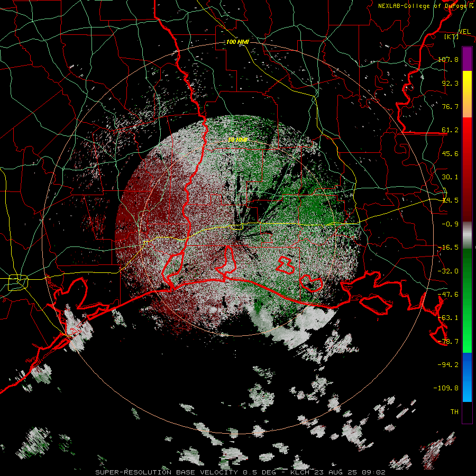Viewport: 476px width, 476px height.
Task: Pick the blue segment of the color bar
Action: click(x=467, y=377)
